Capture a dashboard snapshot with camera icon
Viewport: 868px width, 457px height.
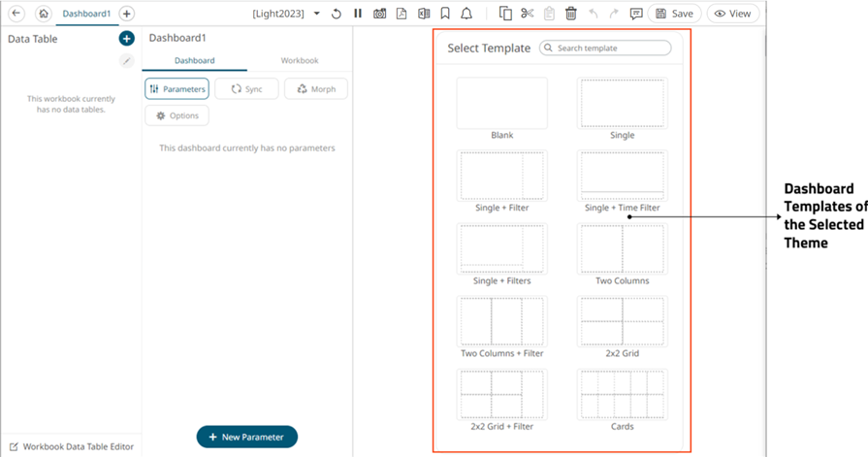click(380, 14)
